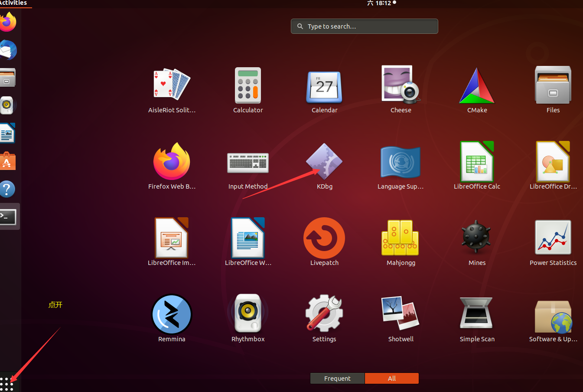Open Ubuntu Software from the dock
The width and height of the screenshot is (583, 392).
click(7, 161)
